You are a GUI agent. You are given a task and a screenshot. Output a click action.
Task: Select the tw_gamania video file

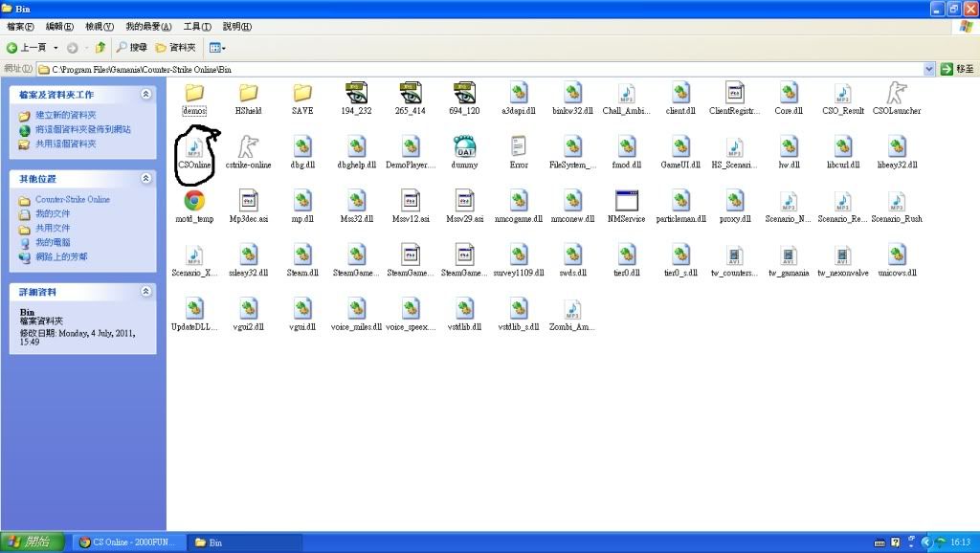(x=789, y=261)
